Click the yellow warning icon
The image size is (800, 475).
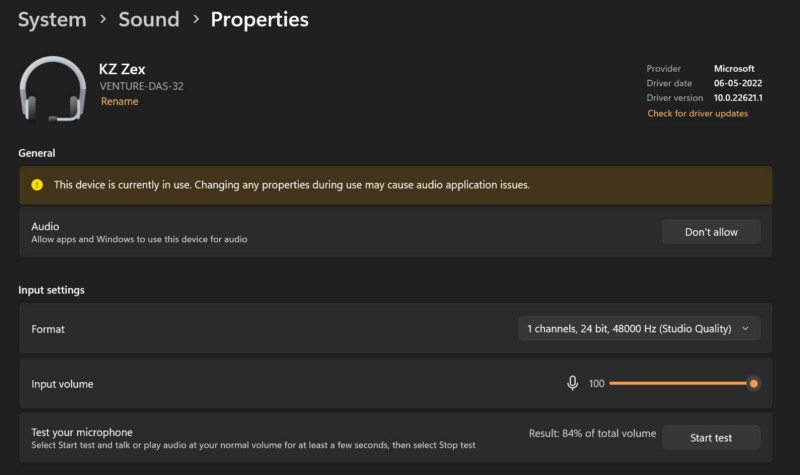[37, 185]
